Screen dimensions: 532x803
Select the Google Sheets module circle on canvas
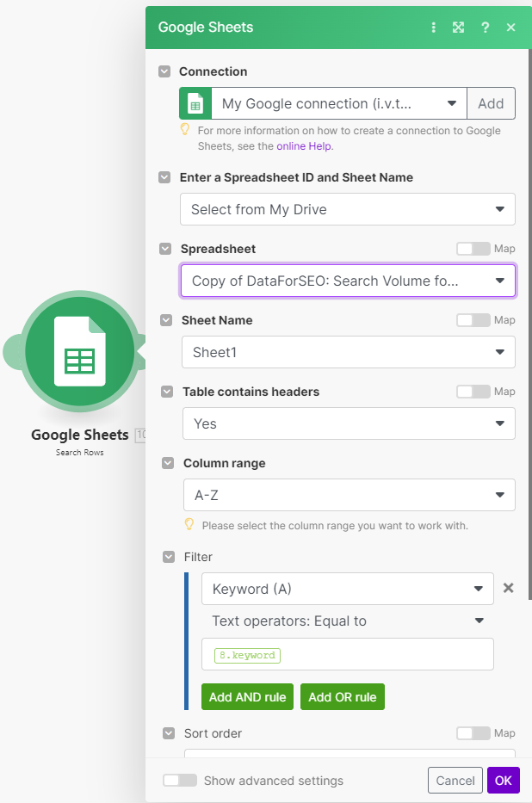[x=80, y=352]
